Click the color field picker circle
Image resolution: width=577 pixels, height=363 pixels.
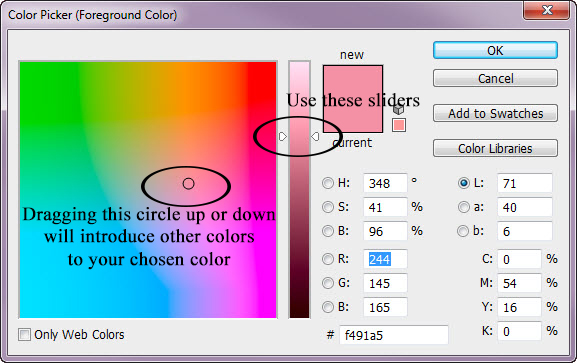click(x=188, y=183)
